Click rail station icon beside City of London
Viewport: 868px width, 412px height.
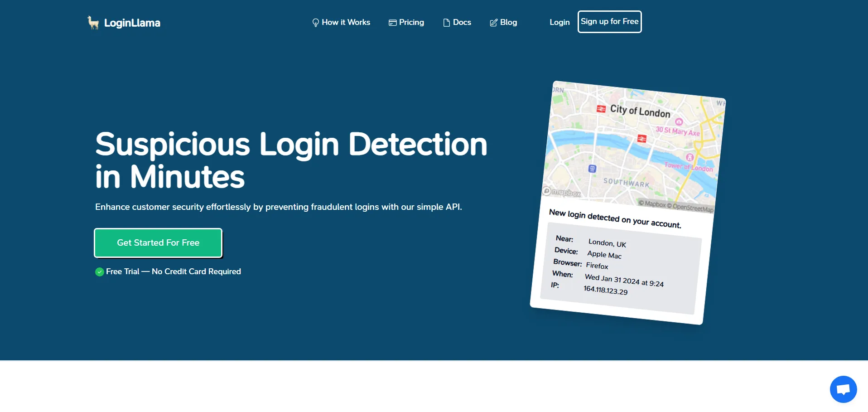[x=601, y=109]
